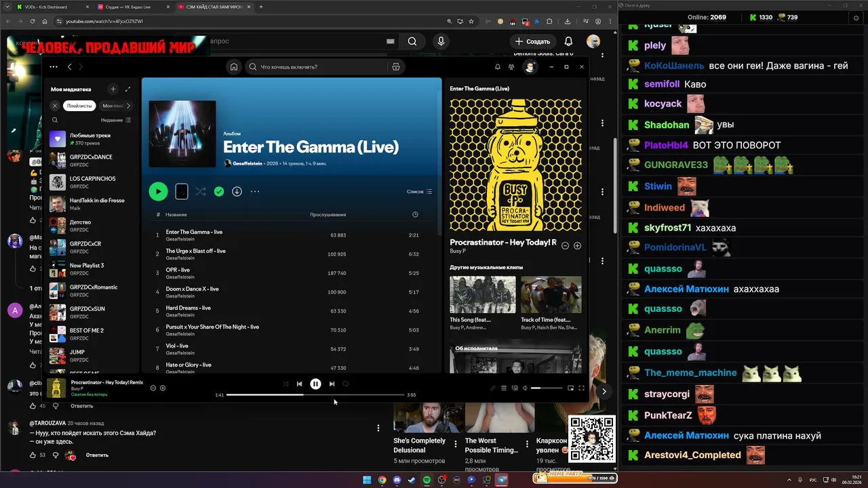Screen dimensions: 868x488
Task: Open HardTekk in die Fresse playlist
Action: tap(92, 204)
